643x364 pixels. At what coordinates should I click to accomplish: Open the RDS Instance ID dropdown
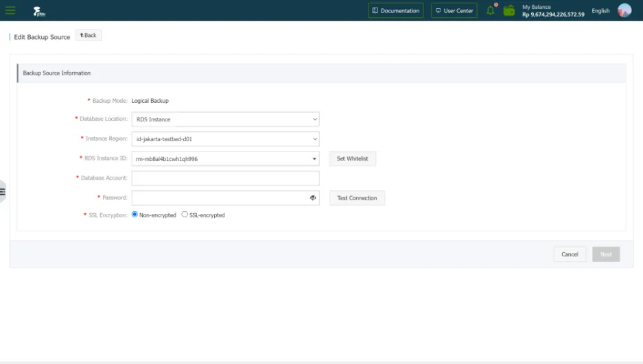pos(225,158)
